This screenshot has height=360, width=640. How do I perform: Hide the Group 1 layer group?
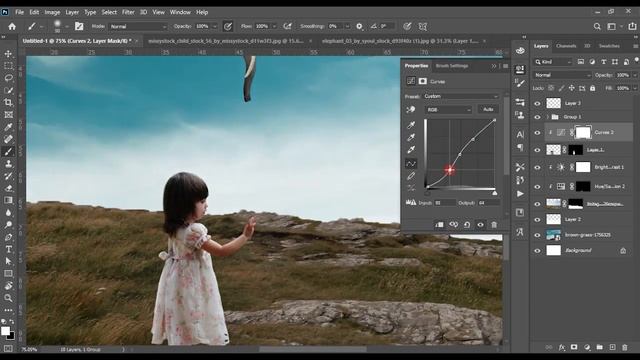[x=537, y=117]
